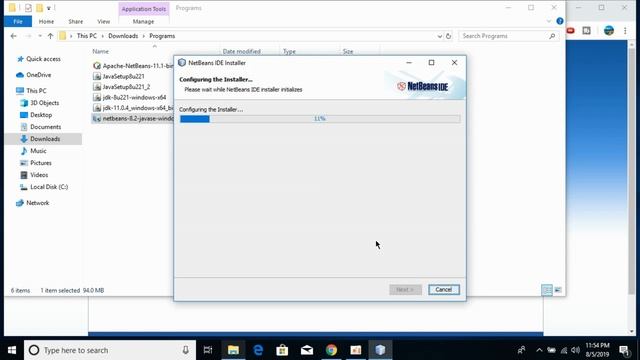
Task: Expand the address bar history dropdown
Action: [440, 36]
